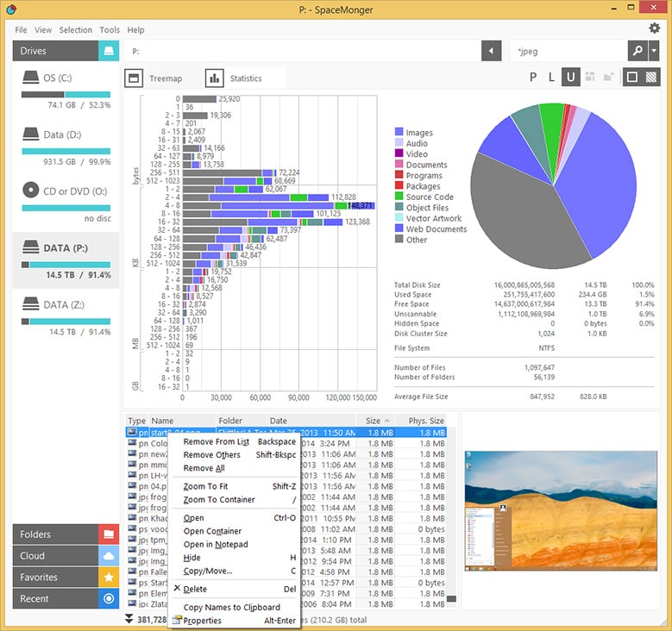Click the Favorites star icon
Viewport: 672px width, 631px height.
click(109, 577)
